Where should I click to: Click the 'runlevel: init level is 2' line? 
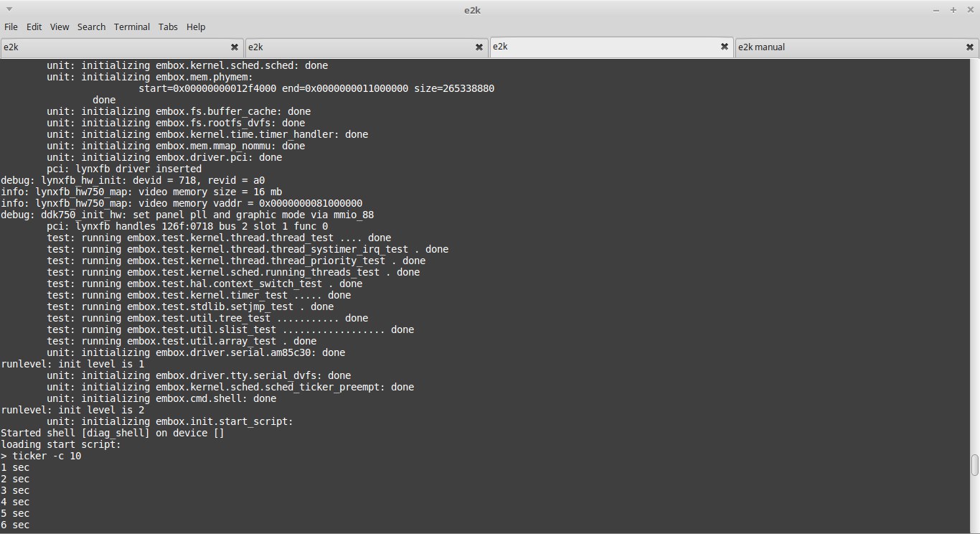tap(72, 410)
